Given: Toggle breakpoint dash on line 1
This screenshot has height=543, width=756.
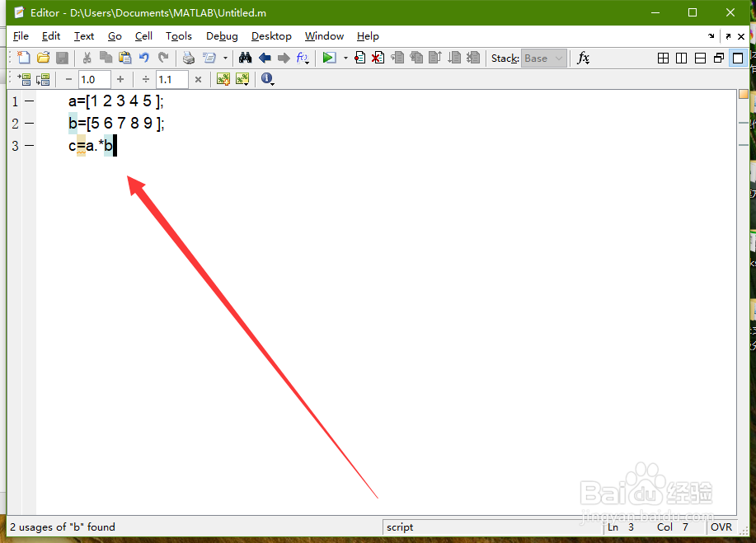Looking at the screenshot, I should click(x=30, y=101).
